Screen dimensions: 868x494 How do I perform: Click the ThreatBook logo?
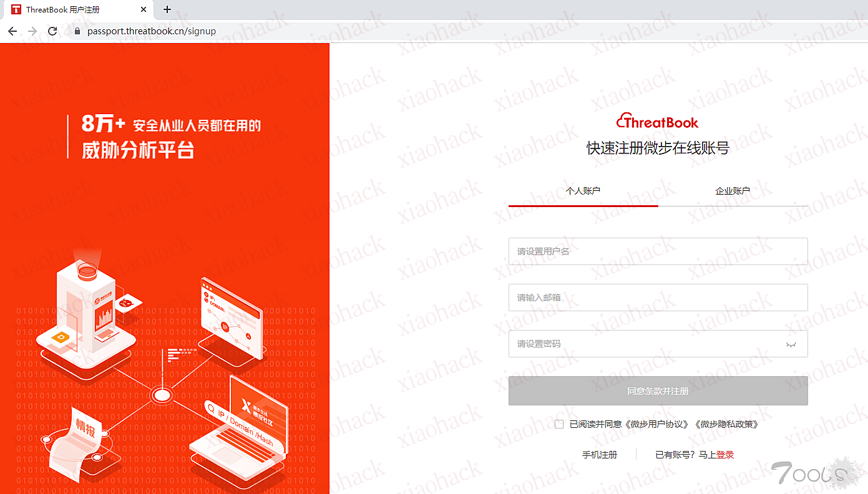(657, 122)
